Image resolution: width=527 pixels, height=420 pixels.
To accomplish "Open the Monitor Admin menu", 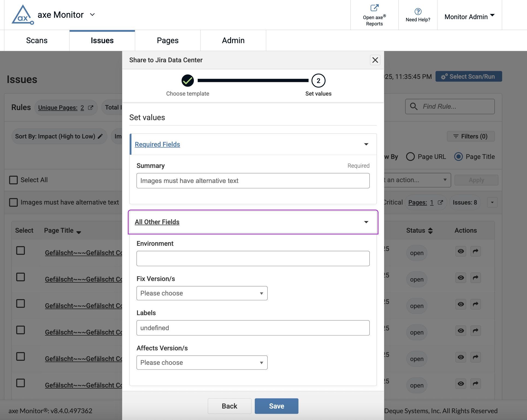I will (469, 16).
